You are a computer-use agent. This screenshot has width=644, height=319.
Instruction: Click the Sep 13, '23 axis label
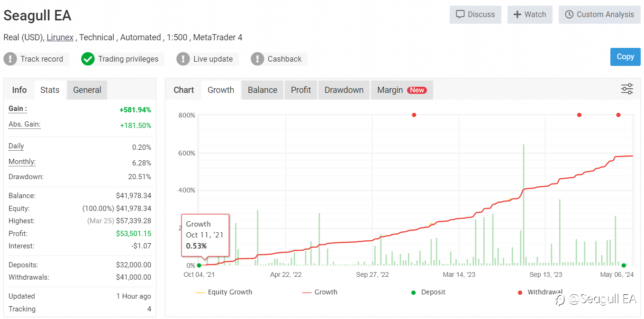click(546, 274)
